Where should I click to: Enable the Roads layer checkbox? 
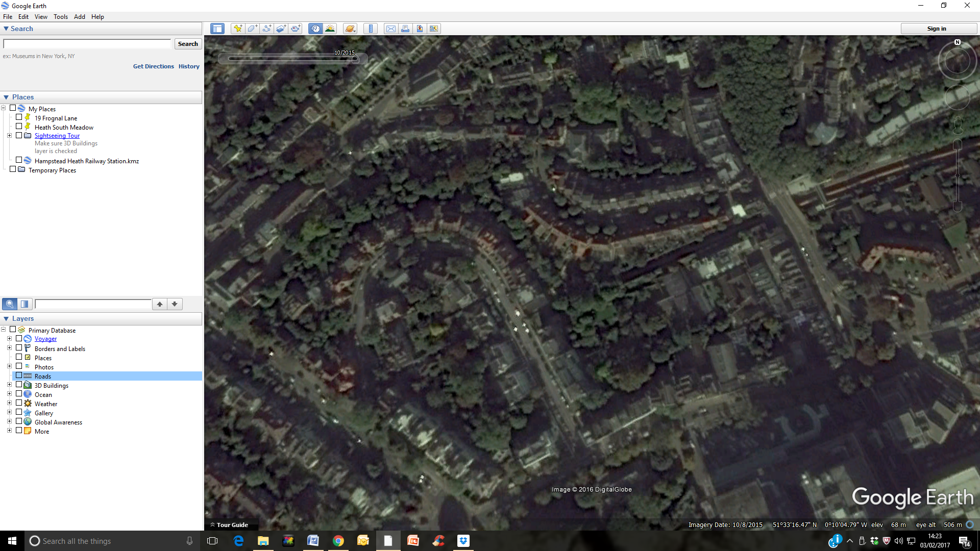[19, 375]
